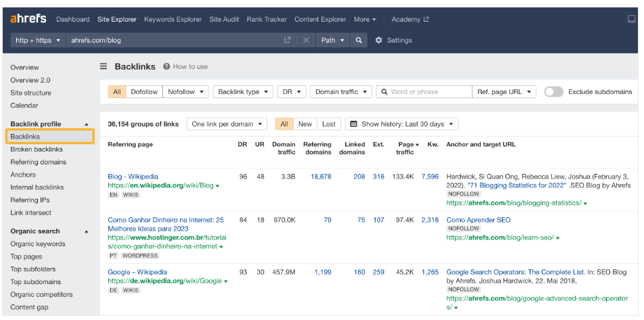Click keywords count 2,318
This screenshot has width=644, height=320.
click(430, 220)
